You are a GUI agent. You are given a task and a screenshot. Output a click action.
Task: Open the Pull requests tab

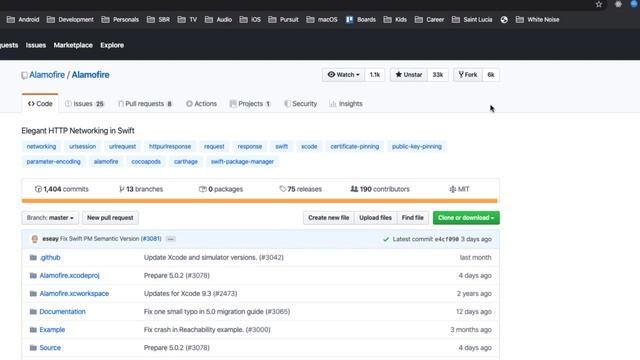145,104
